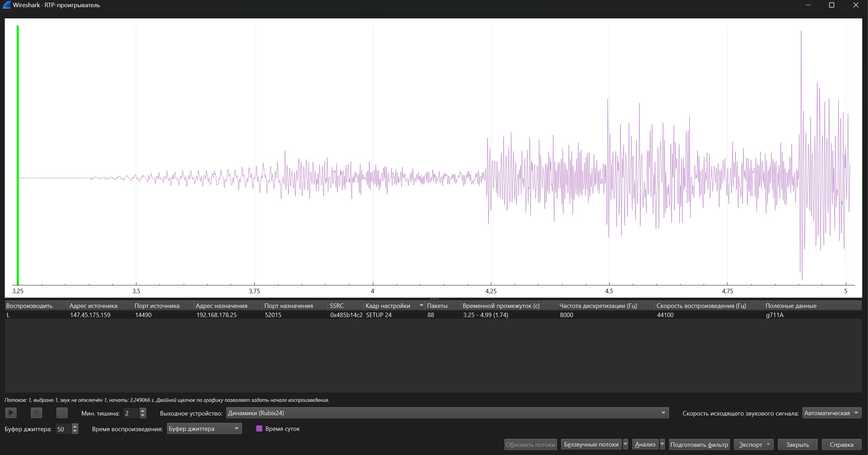
Task: Click the Wireshark fin icon in the title bar
Action: click(7, 5)
